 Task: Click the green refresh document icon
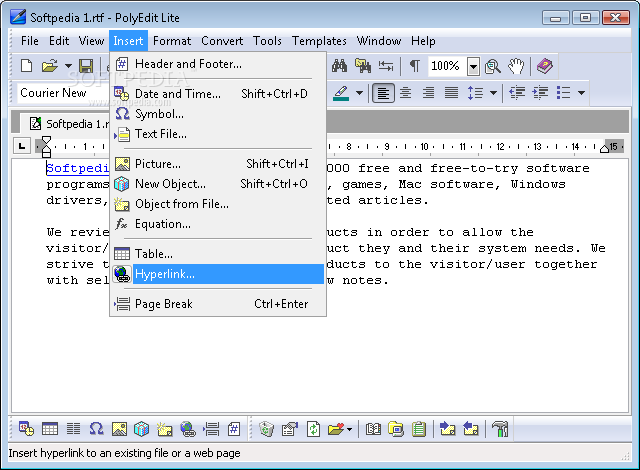(313, 429)
